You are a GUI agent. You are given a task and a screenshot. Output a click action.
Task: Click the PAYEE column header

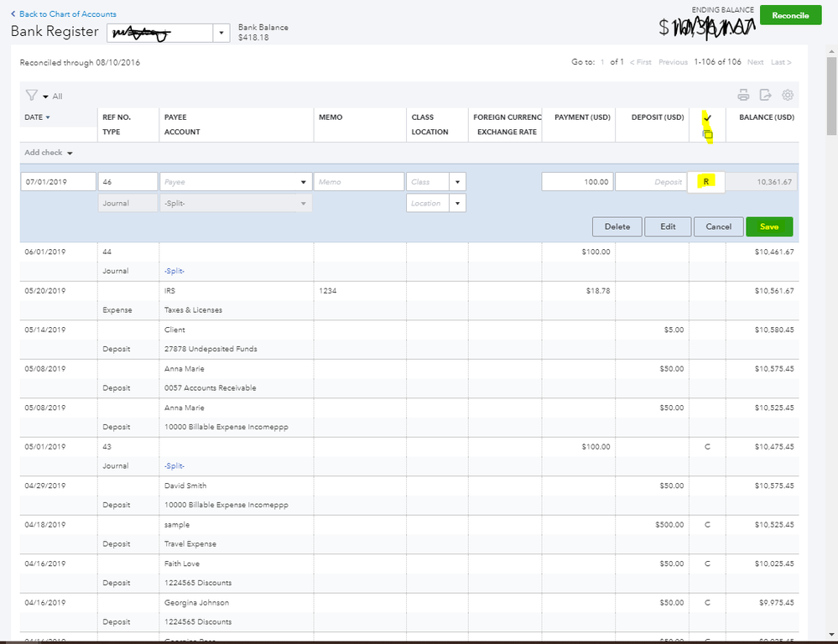click(x=175, y=117)
